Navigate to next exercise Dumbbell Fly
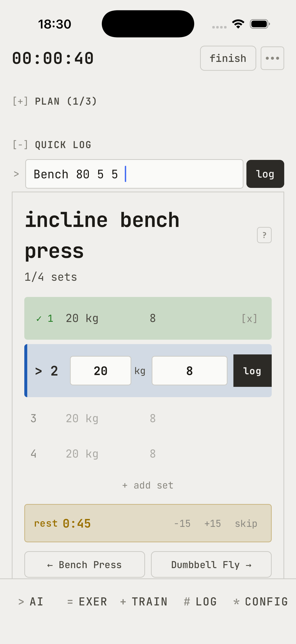This screenshot has height=644, width=296. tap(211, 565)
